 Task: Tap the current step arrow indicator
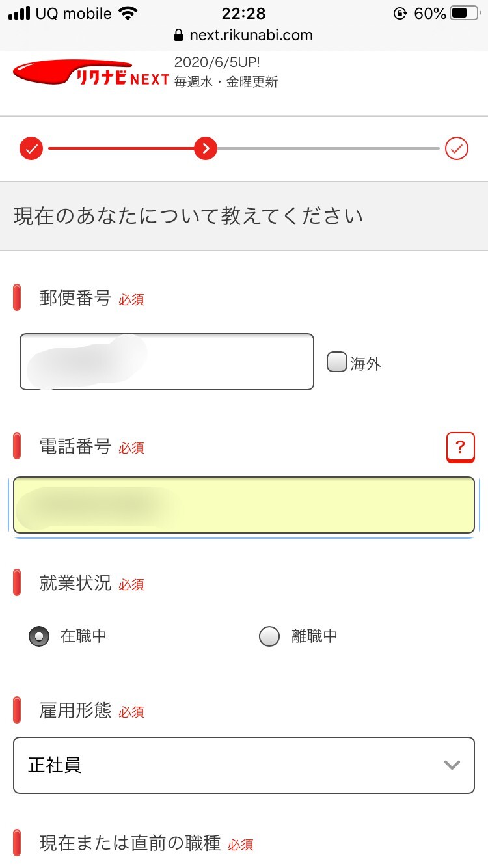point(206,149)
